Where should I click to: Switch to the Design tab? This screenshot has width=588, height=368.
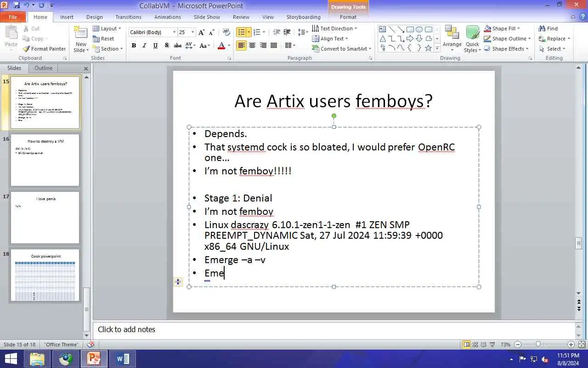(x=95, y=17)
